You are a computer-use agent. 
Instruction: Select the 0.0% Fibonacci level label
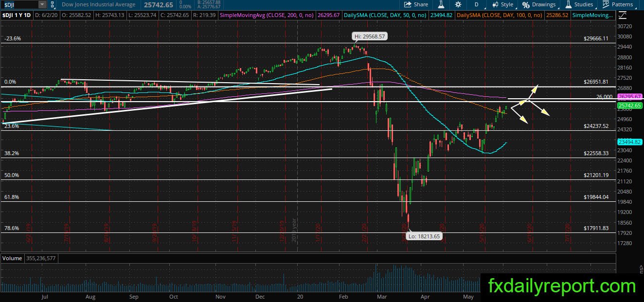coord(10,82)
